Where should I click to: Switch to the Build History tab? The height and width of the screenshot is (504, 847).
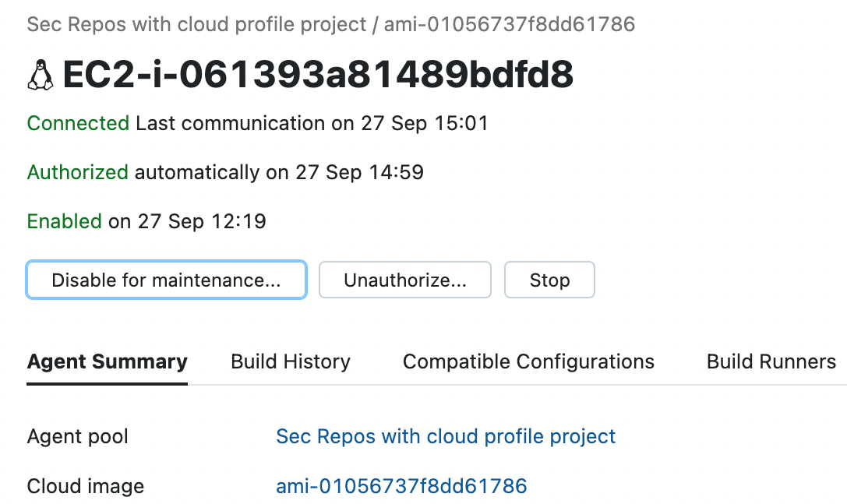291,361
